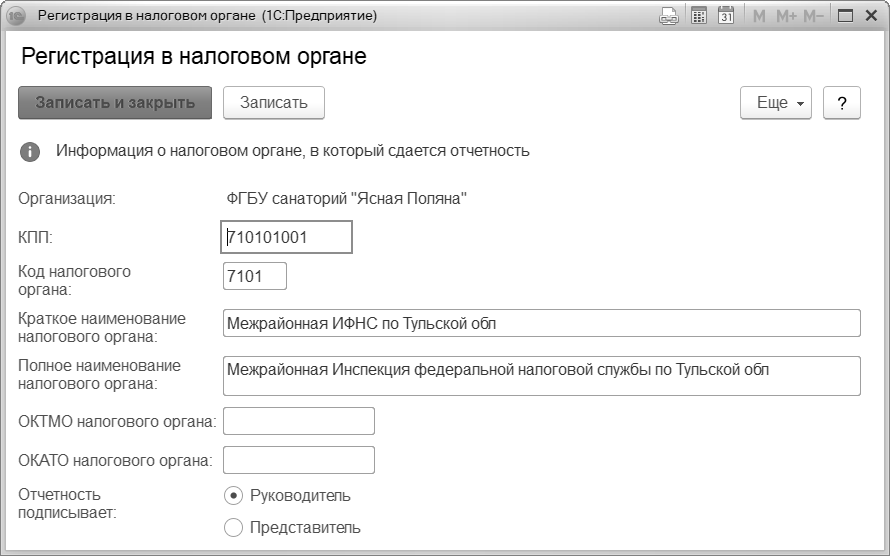Open help with the question mark button
This screenshot has width=890, height=556.
[842, 103]
